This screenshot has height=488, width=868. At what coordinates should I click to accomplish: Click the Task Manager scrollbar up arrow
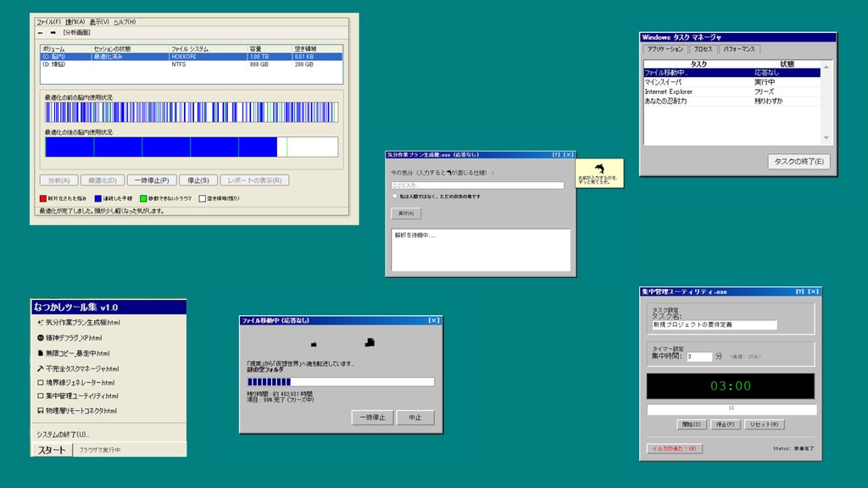[x=826, y=67]
